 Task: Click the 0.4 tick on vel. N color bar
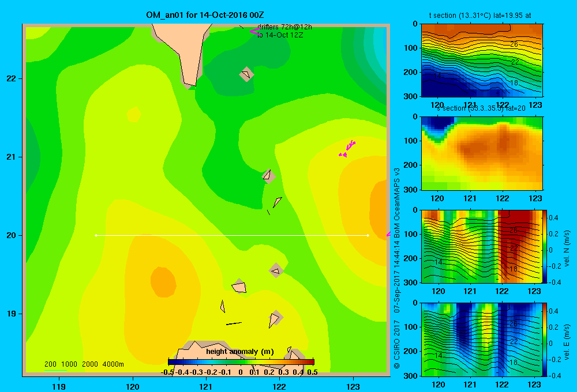coord(553,218)
